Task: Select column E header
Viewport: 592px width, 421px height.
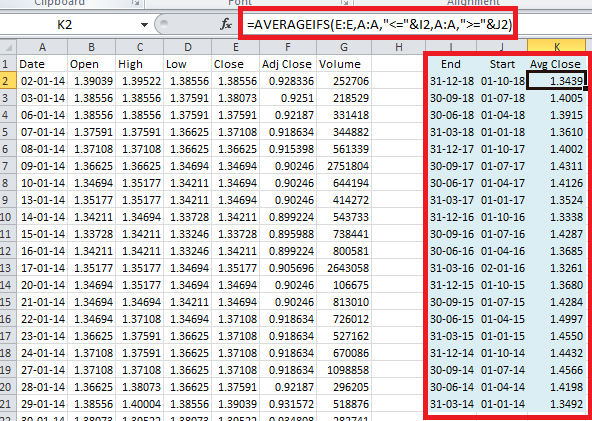Action: (x=236, y=47)
